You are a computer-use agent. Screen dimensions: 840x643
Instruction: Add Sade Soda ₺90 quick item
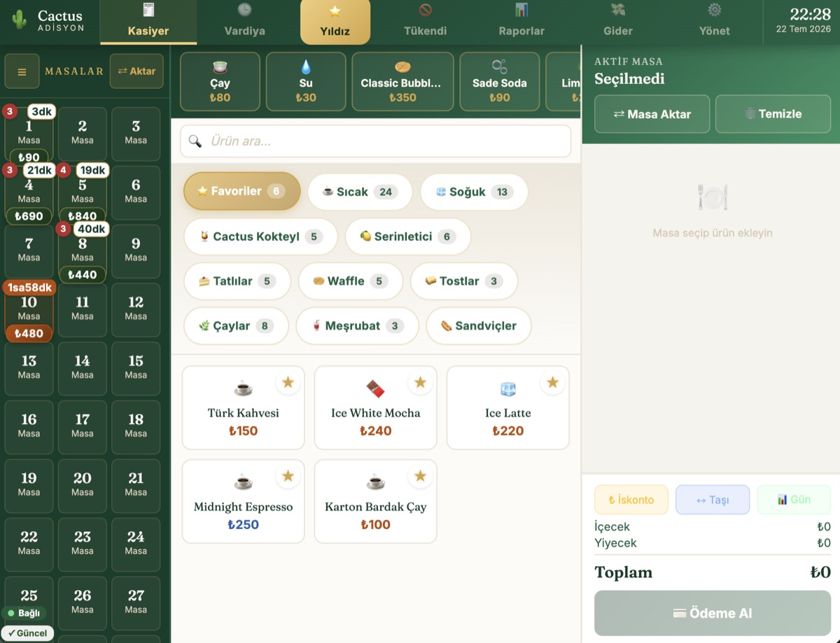(x=500, y=82)
